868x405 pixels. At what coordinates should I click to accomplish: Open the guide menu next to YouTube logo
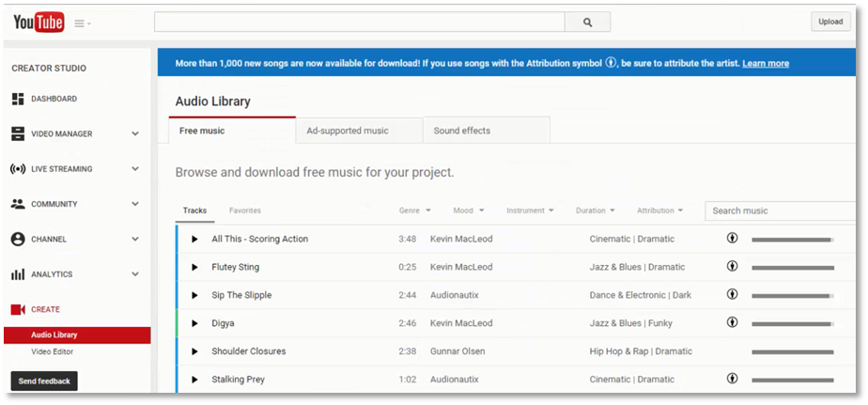83,23
